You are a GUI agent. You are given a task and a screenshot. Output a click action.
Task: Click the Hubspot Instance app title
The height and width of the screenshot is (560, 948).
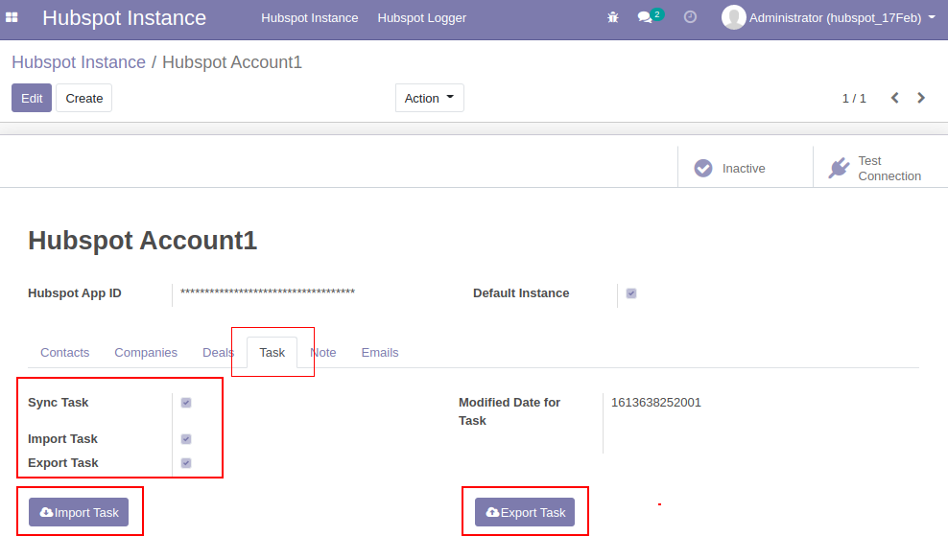point(124,18)
